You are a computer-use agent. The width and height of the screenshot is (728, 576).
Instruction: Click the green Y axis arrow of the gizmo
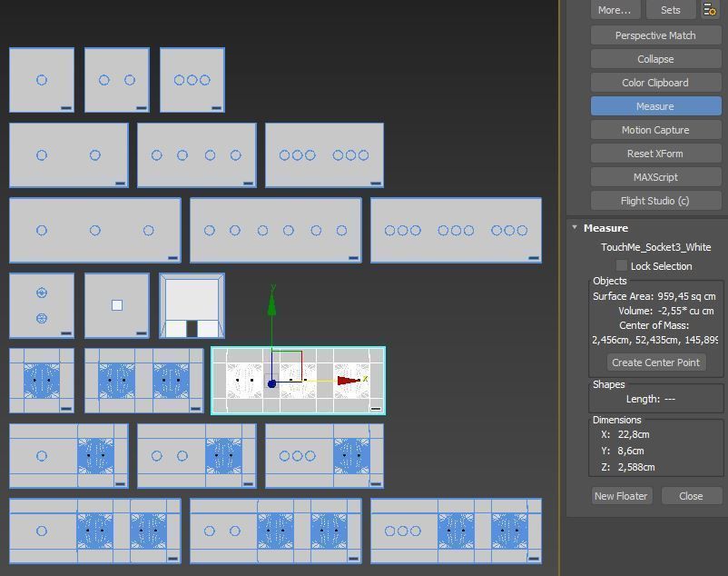pos(272,304)
